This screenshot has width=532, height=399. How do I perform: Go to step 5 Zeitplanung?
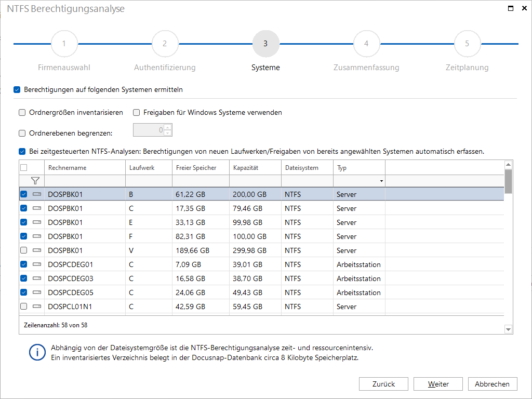point(467,44)
